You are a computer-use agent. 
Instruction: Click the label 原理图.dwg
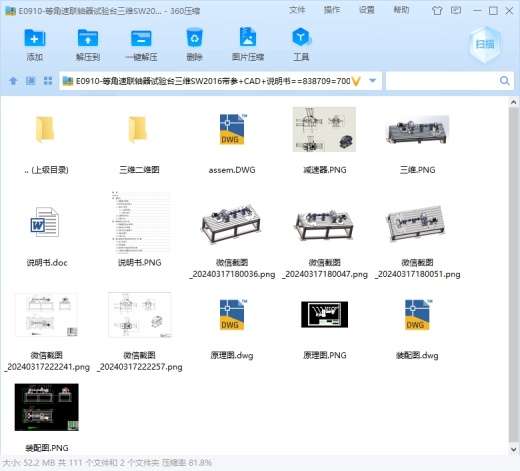[232, 355]
